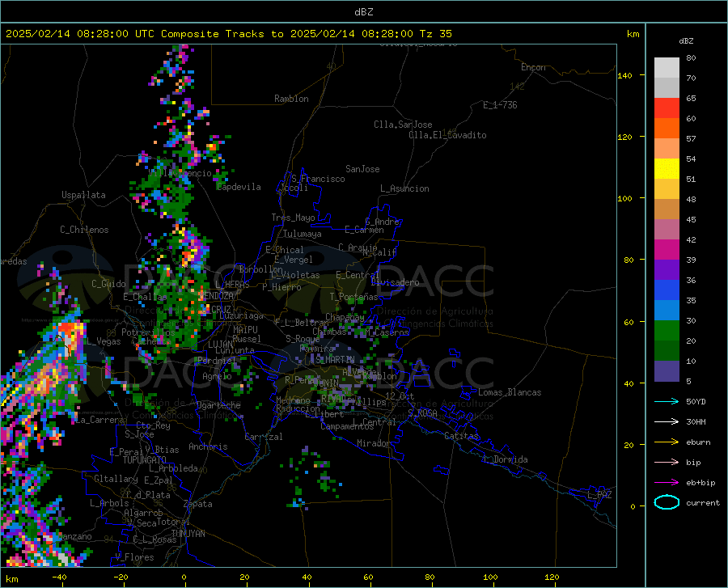Click the 'Uspallata' map label
Viewport: 728px width, 588px height.
tap(83, 195)
